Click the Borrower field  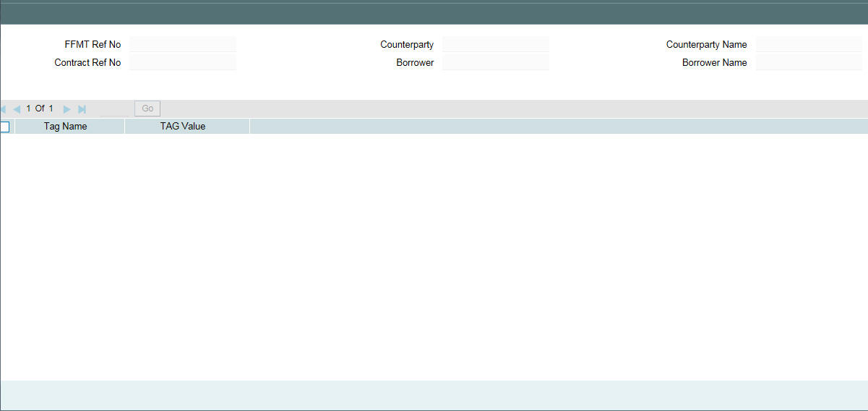(496, 62)
